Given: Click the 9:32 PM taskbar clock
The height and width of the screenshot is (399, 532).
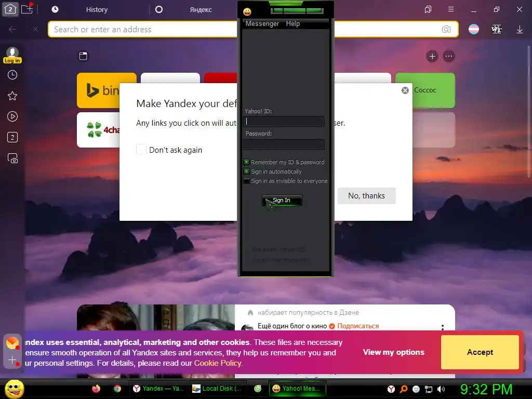Looking at the screenshot, I should [486, 389].
